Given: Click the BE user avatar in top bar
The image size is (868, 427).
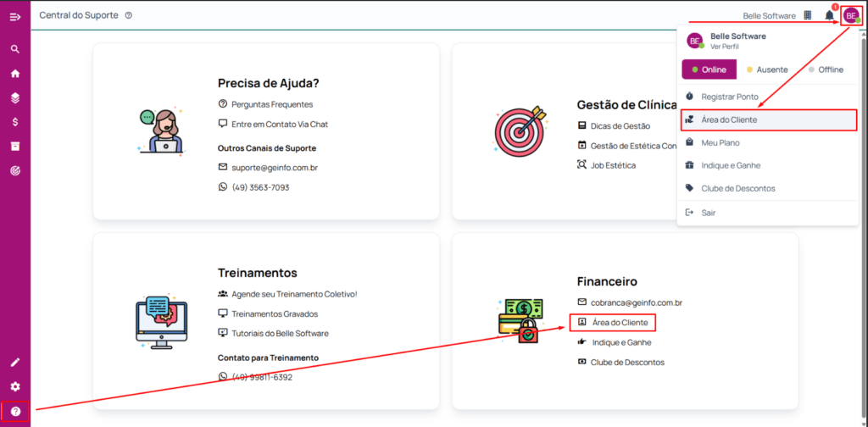Looking at the screenshot, I should point(851,15).
